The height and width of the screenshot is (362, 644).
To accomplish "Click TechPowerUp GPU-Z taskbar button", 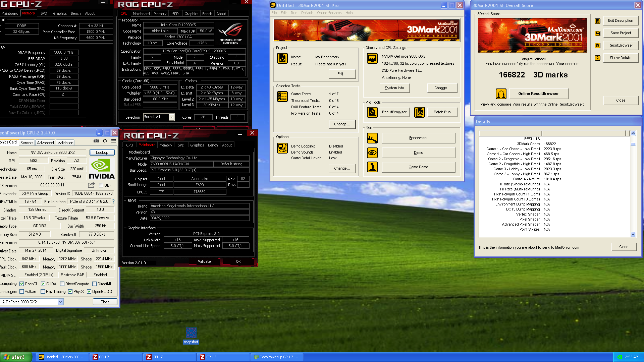I will tap(277, 357).
